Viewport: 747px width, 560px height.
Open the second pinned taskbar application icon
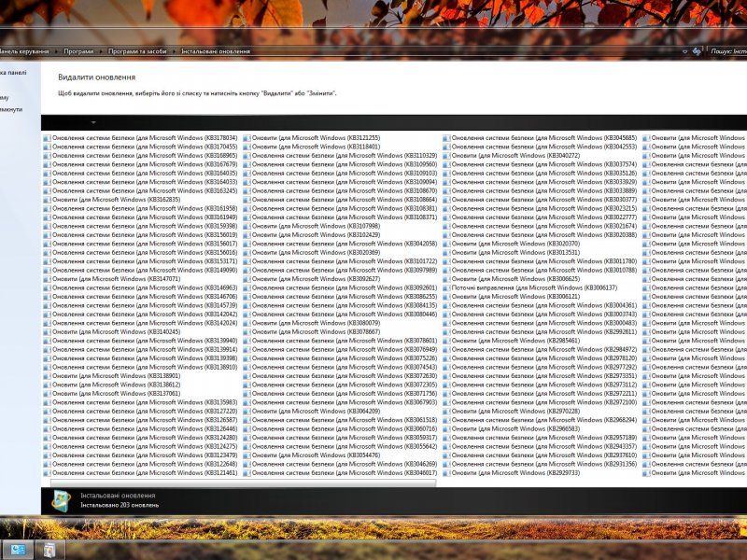coord(49,550)
